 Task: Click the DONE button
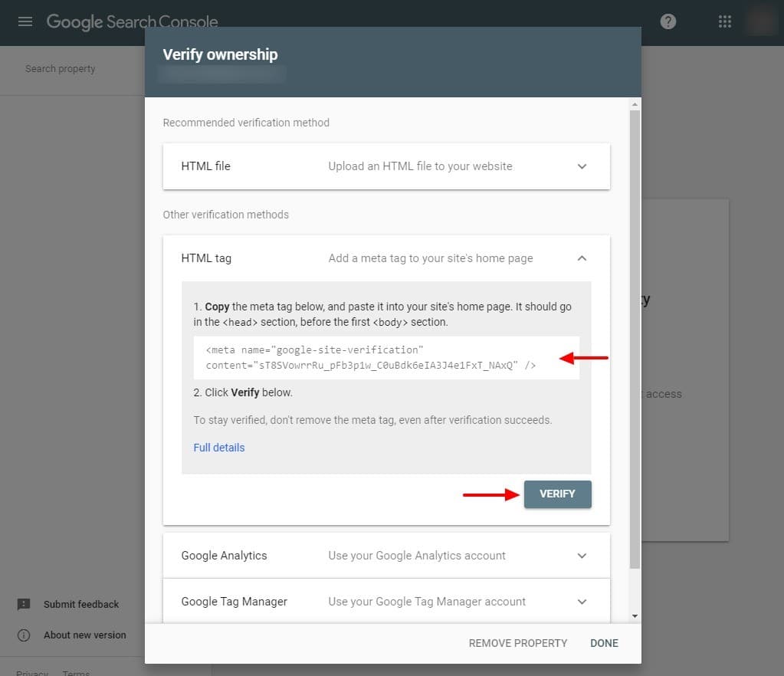click(x=604, y=643)
